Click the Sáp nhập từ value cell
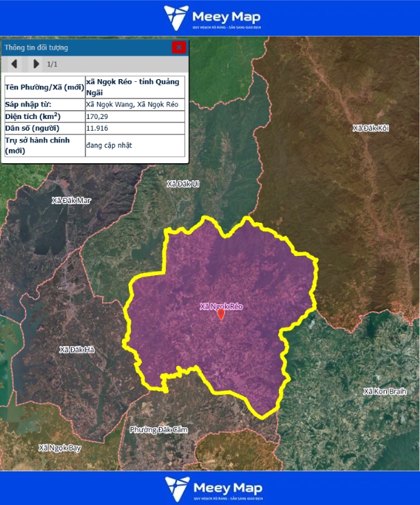This screenshot has height=505, width=420. (132, 104)
